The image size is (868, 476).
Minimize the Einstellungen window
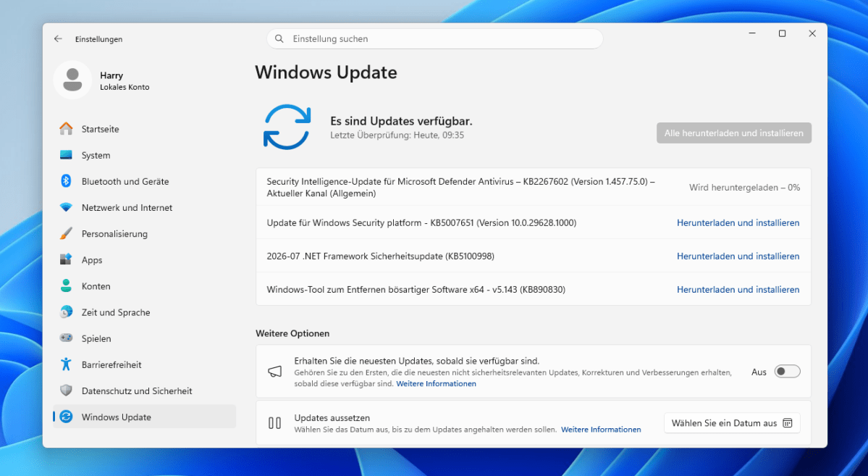click(x=752, y=34)
